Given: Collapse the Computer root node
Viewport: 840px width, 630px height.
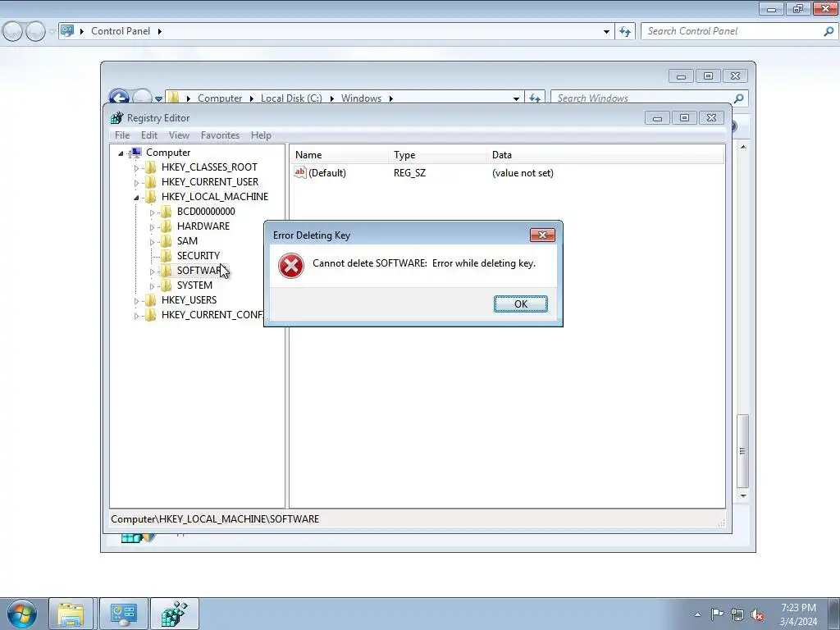Looking at the screenshot, I should 121,153.
